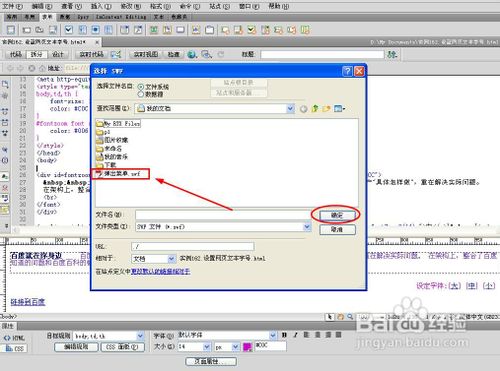
Task: Click the 确定 button
Action: pyautogui.click(x=337, y=215)
